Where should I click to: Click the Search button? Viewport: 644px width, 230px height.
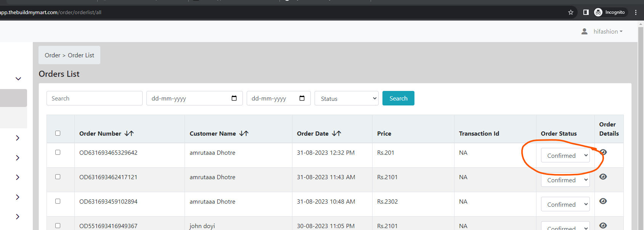[398, 98]
